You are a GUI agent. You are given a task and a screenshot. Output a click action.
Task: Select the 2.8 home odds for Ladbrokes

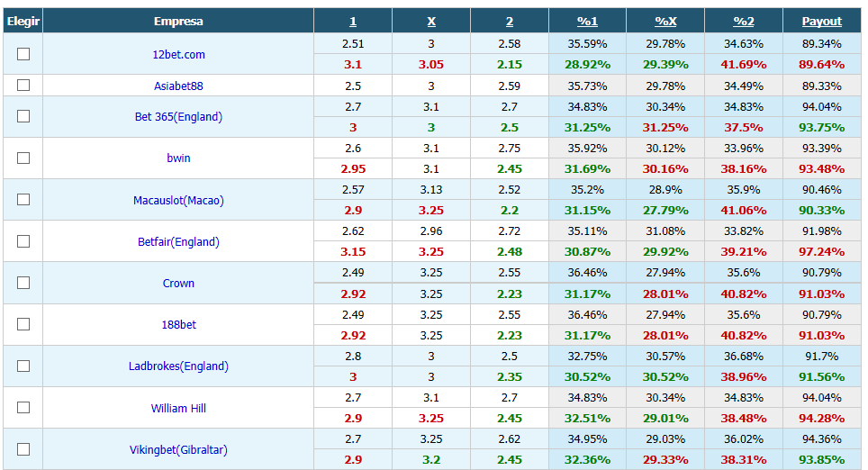(353, 356)
